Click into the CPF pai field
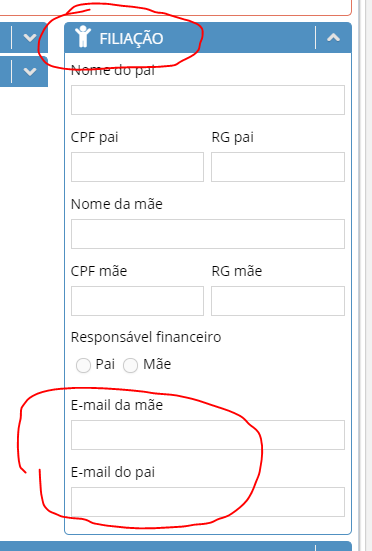 tap(137, 167)
